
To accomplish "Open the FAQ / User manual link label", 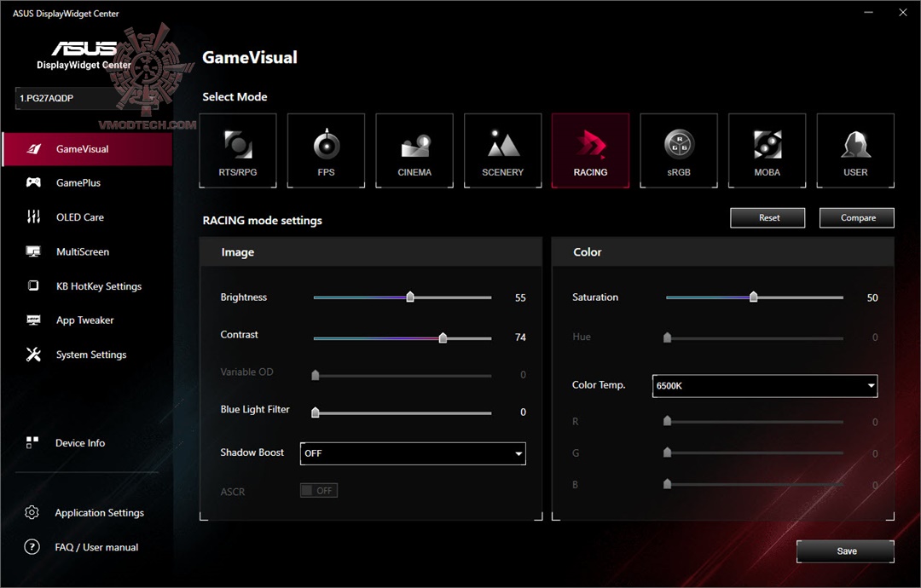I will coord(96,547).
